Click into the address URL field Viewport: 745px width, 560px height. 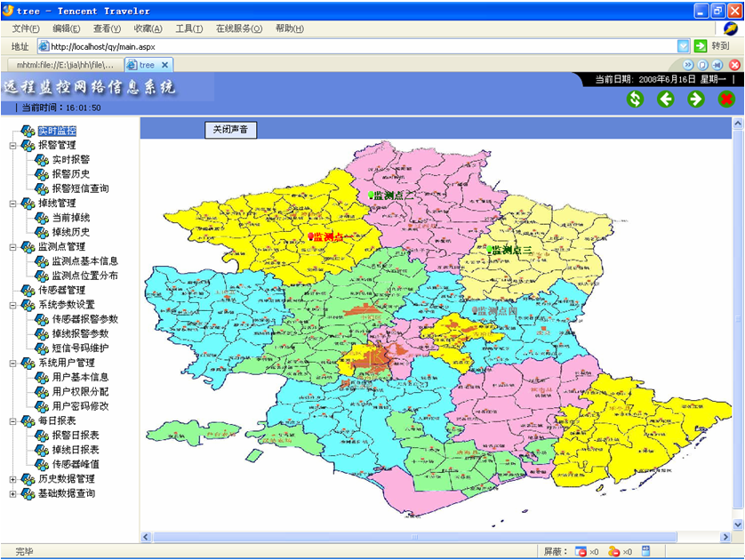pyautogui.click(x=356, y=46)
